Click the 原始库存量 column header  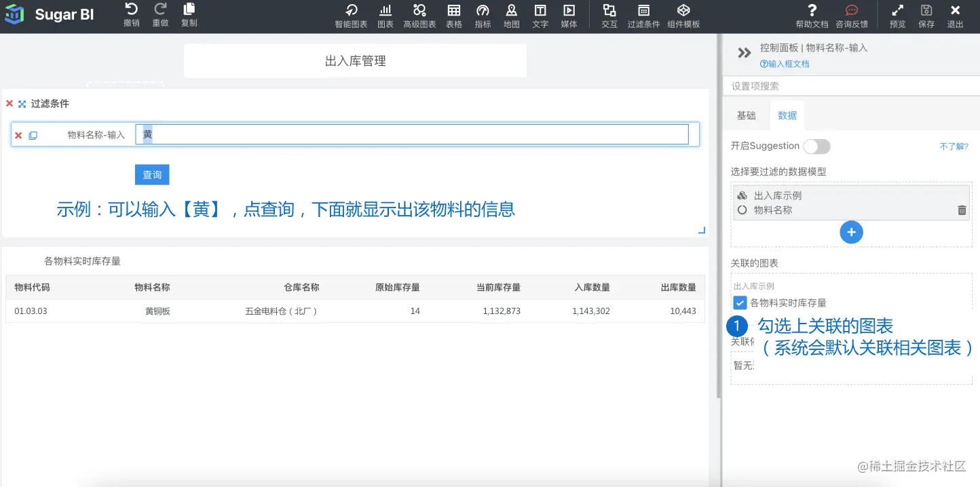[x=398, y=287]
